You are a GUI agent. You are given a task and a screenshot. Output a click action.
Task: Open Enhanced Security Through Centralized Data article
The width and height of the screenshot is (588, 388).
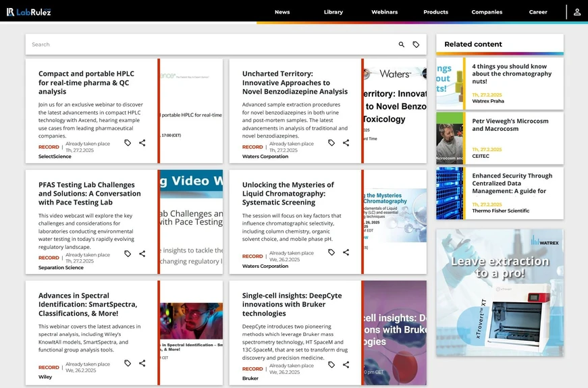pyautogui.click(x=512, y=184)
